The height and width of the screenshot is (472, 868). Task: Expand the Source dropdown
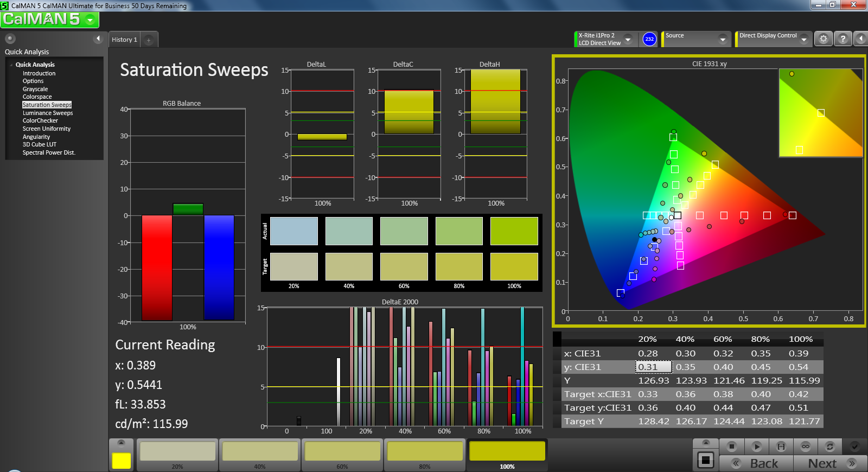[722, 39]
